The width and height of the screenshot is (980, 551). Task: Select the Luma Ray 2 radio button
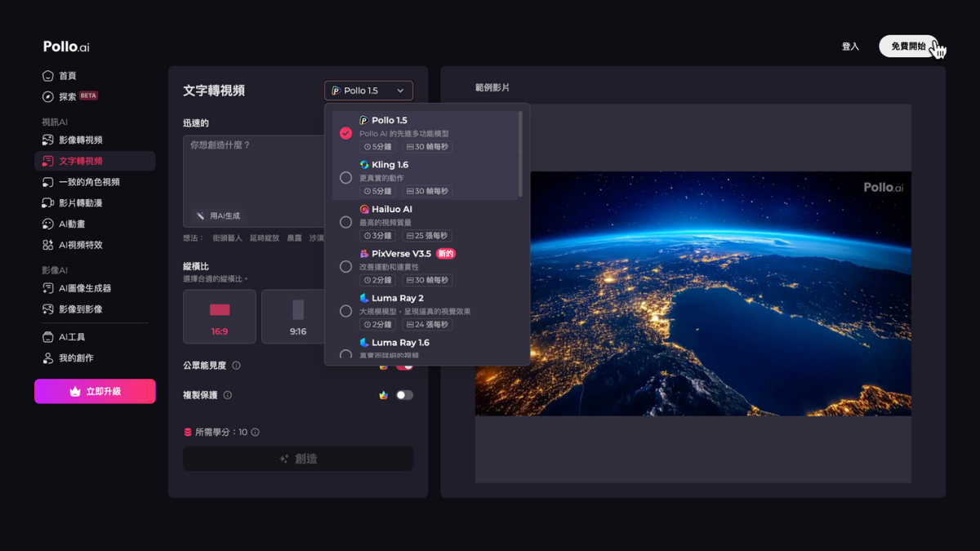(x=345, y=311)
